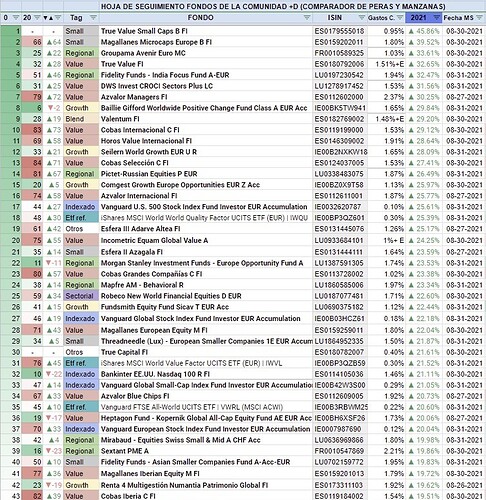Select the Magallanes Microcaps Europe B FI cell
Viewport: 486px width, 500px height.
coord(206,42)
